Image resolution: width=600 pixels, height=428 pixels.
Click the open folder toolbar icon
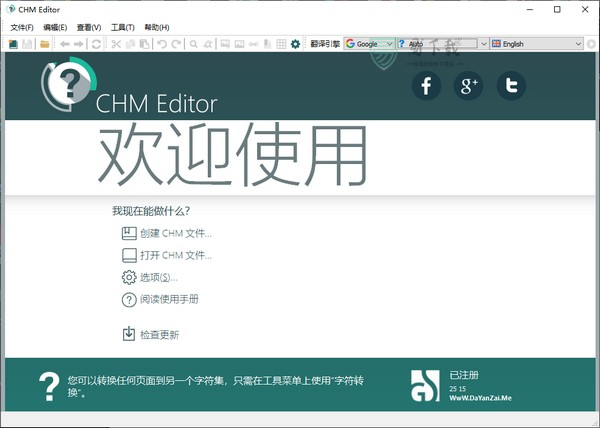[x=45, y=44]
